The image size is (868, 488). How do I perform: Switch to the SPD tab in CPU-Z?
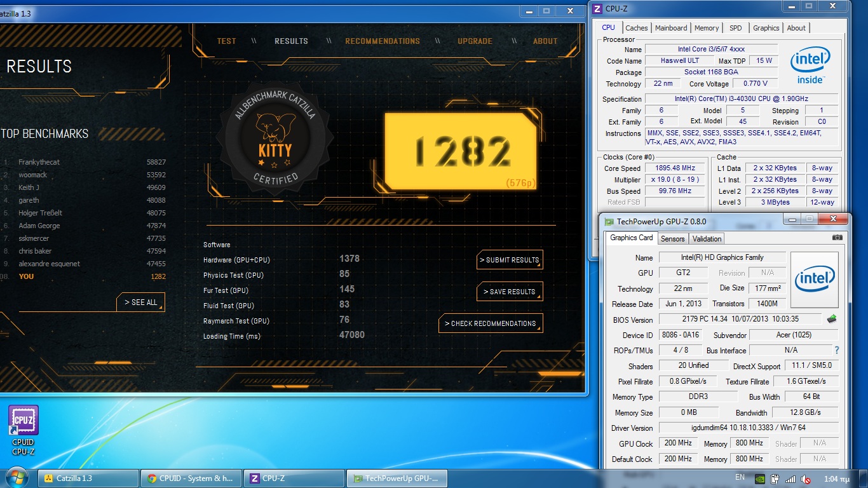[735, 28]
